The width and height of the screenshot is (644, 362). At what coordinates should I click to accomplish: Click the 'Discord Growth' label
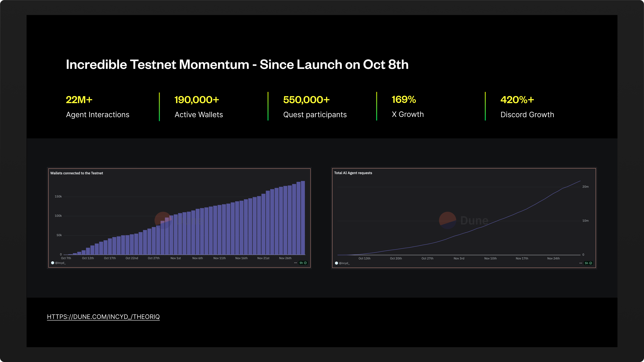pos(527,115)
